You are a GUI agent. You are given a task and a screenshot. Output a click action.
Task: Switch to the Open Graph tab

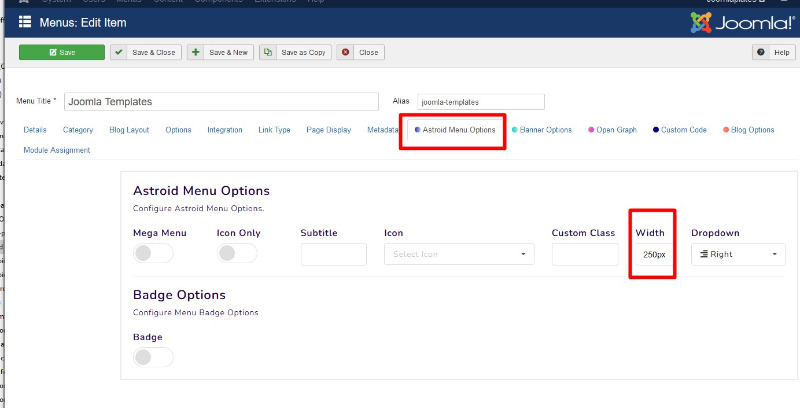point(612,130)
